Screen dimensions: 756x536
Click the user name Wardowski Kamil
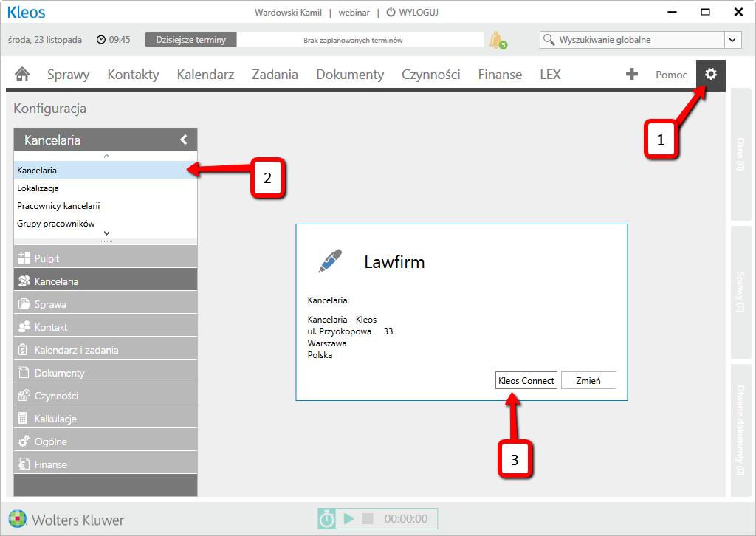[x=288, y=12]
